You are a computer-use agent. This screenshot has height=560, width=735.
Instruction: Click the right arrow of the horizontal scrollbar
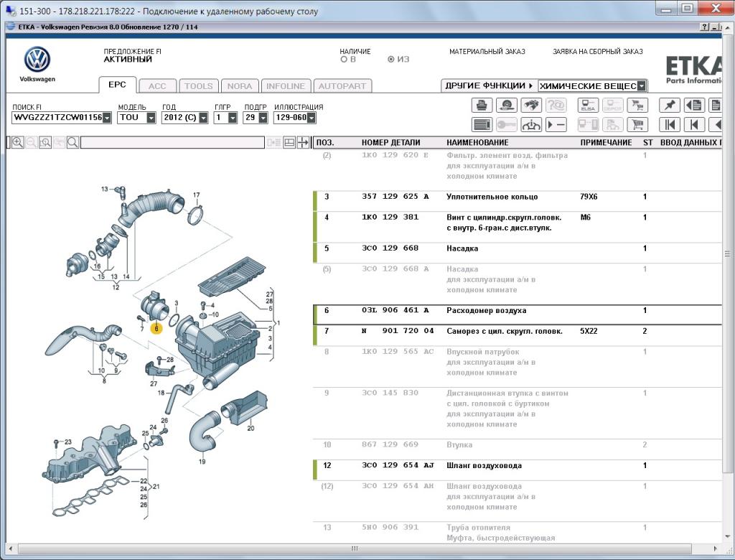point(716,549)
